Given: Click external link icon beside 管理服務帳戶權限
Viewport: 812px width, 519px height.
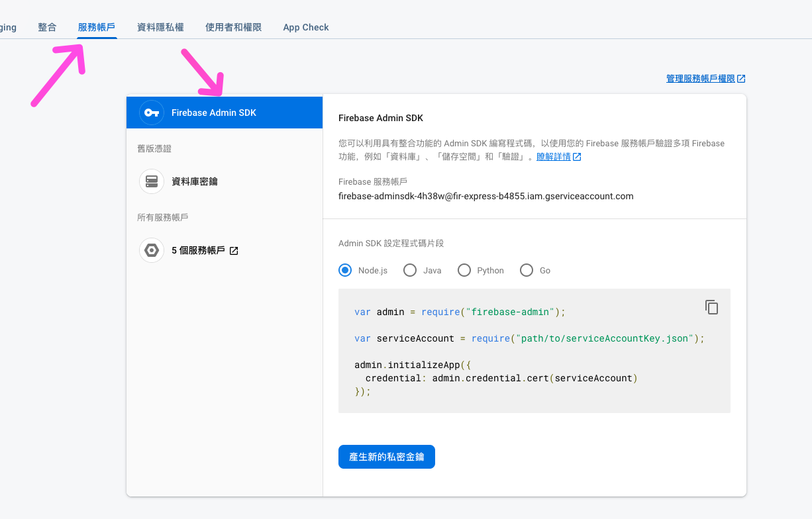Looking at the screenshot, I should click(x=741, y=79).
